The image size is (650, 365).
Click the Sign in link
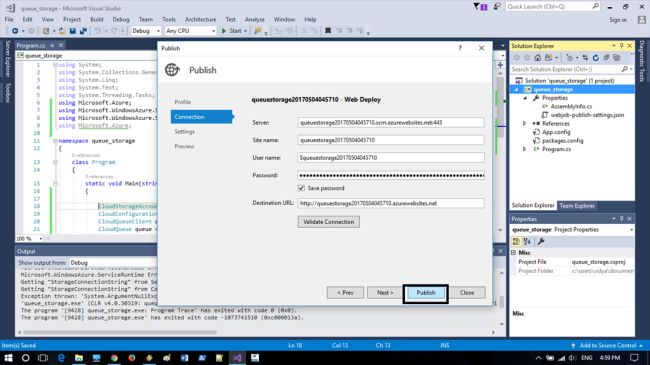tap(618, 20)
